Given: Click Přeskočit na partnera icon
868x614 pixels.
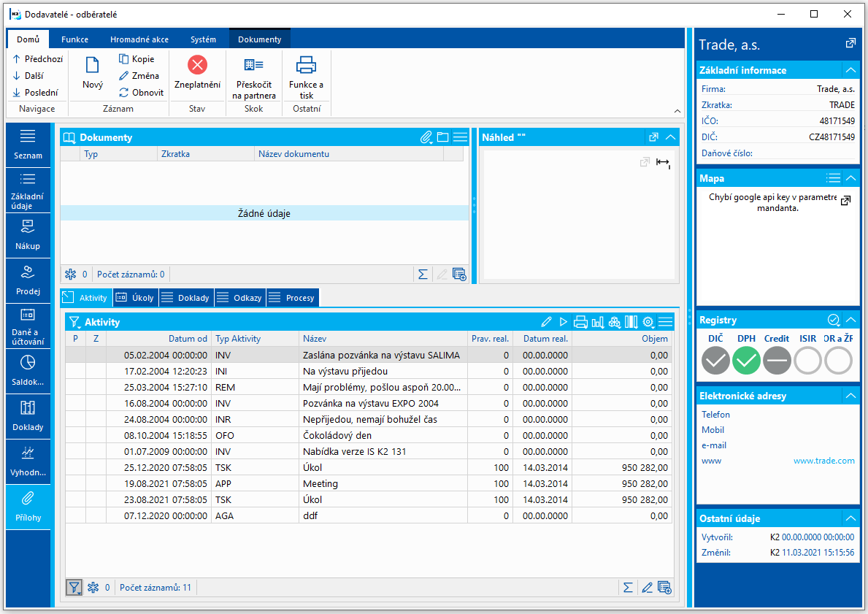Looking at the screenshot, I should 254,66.
